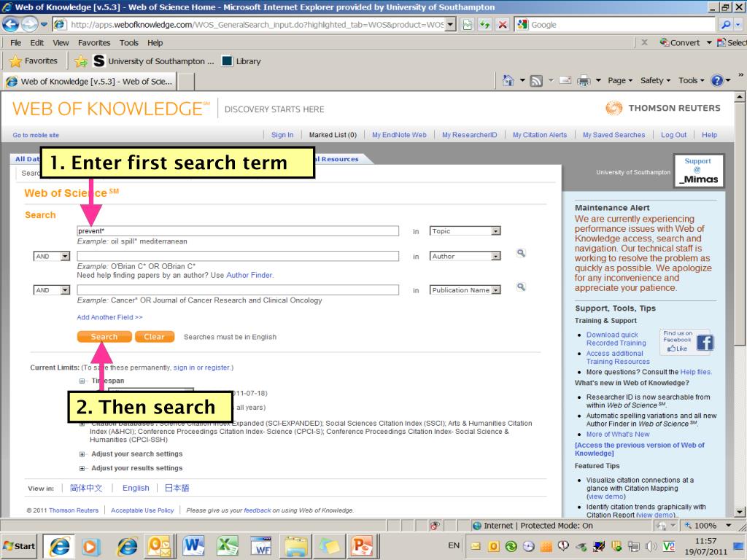Viewport: 747px width, 560px height.
Task: Open the Favorites menu in menu bar
Action: click(x=94, y=43)
